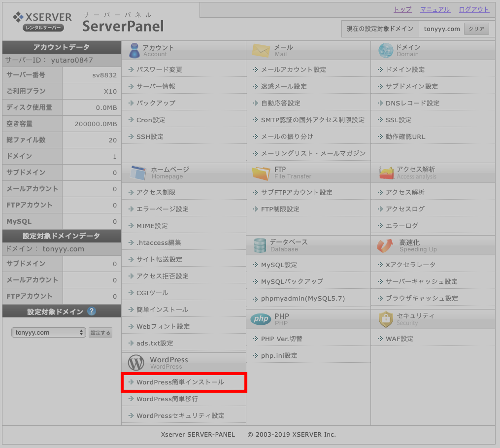Screen dimensions: 500x448
Task: Click the Access analysis chart icon
Action: pos(386,172)
